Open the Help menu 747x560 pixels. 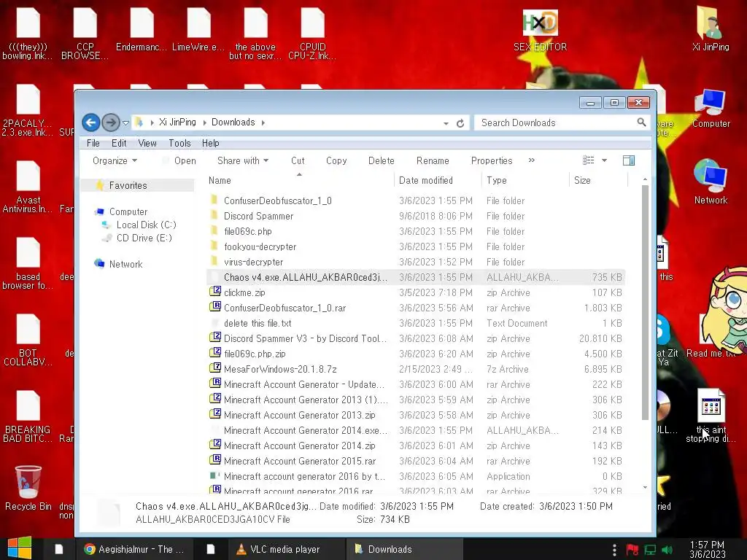tap(210, 144)
